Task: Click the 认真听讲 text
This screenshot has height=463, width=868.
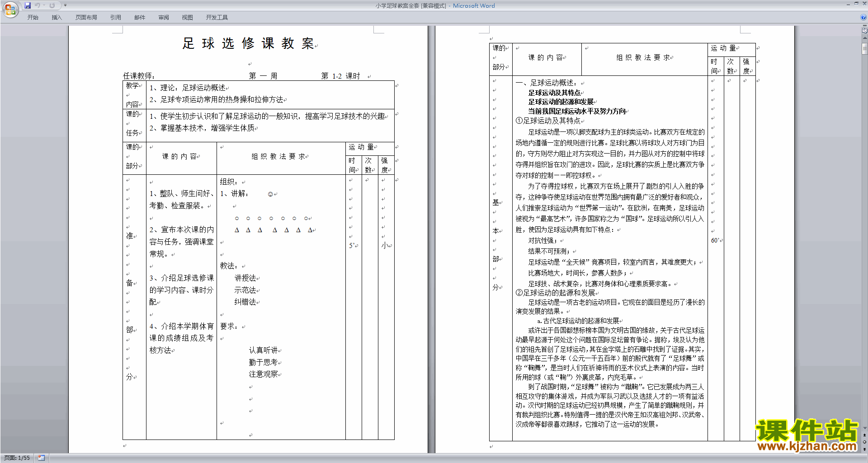Action: coord(263,350)
